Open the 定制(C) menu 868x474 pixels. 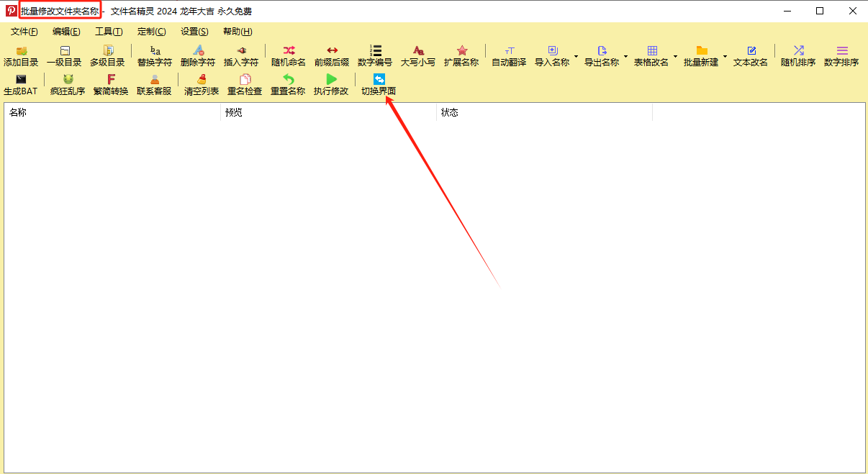pyautogui.click(x=151, y=32)
